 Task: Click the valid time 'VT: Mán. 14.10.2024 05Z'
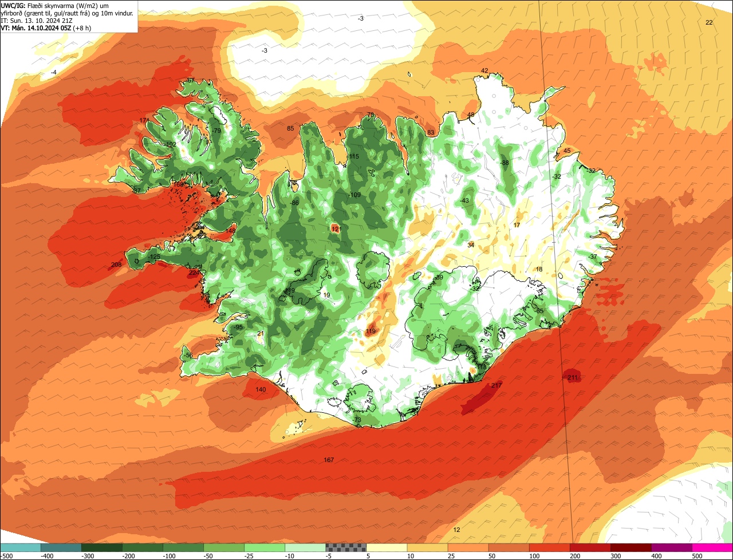pos(36,27)
